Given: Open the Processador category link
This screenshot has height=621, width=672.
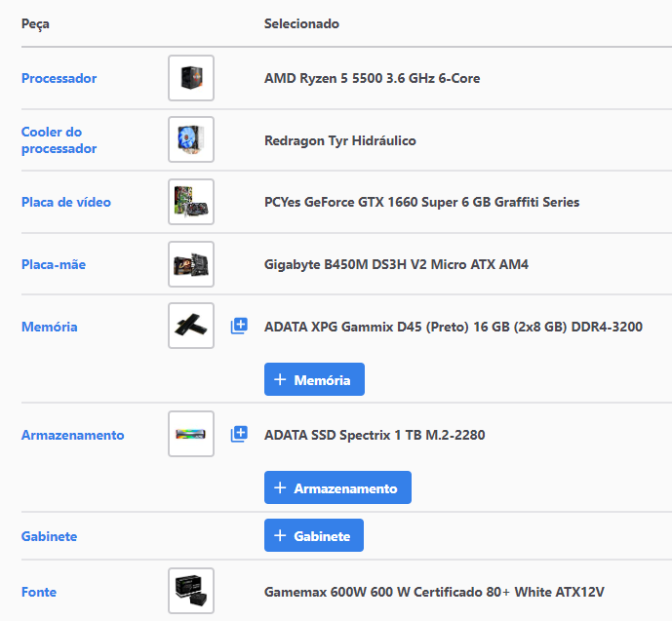Looking at the screenshot, I should point(59,78).
